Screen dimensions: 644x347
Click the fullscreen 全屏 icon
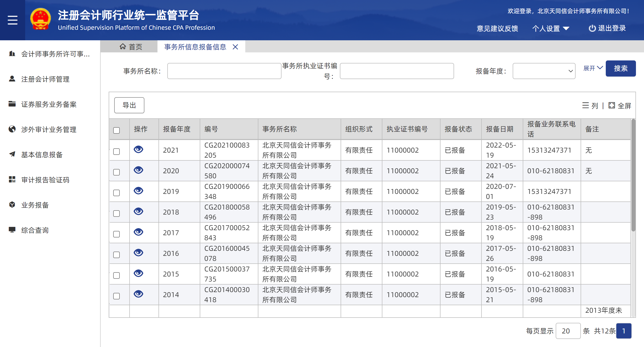612,106
